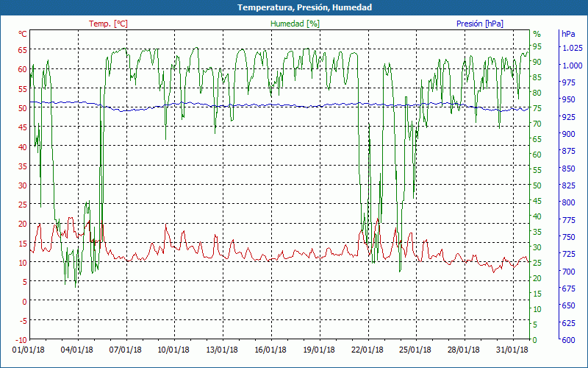
Task: Click "800" on the blue pressure axis
Action: pos(568,202)
